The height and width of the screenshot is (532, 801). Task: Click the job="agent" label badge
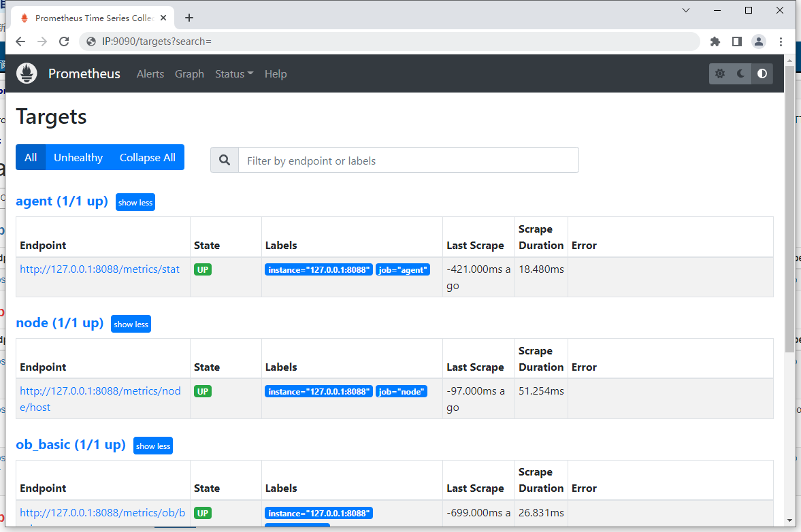click(x=403, y=269)
